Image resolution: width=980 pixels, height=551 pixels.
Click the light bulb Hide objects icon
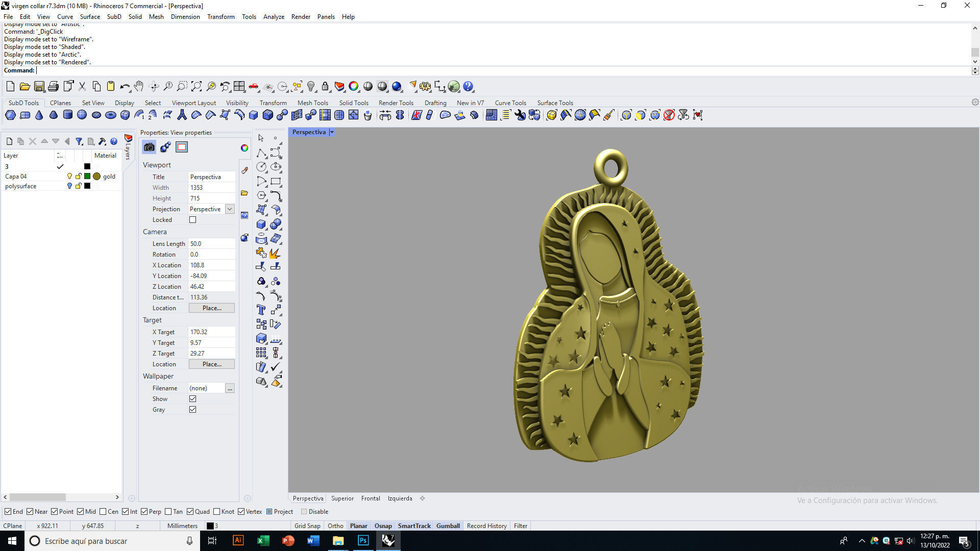(311, 87)
